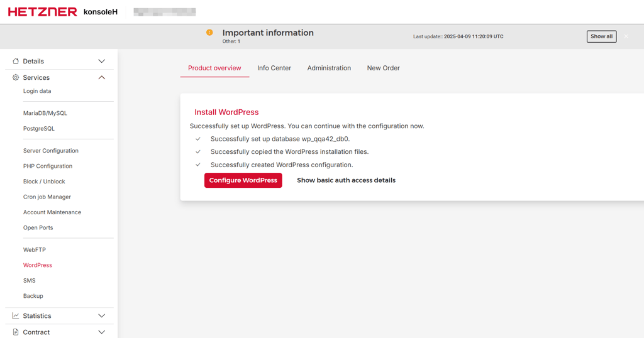Open Block / Unblock page
The image size is (644, 338).
click(x=44, y=182)
